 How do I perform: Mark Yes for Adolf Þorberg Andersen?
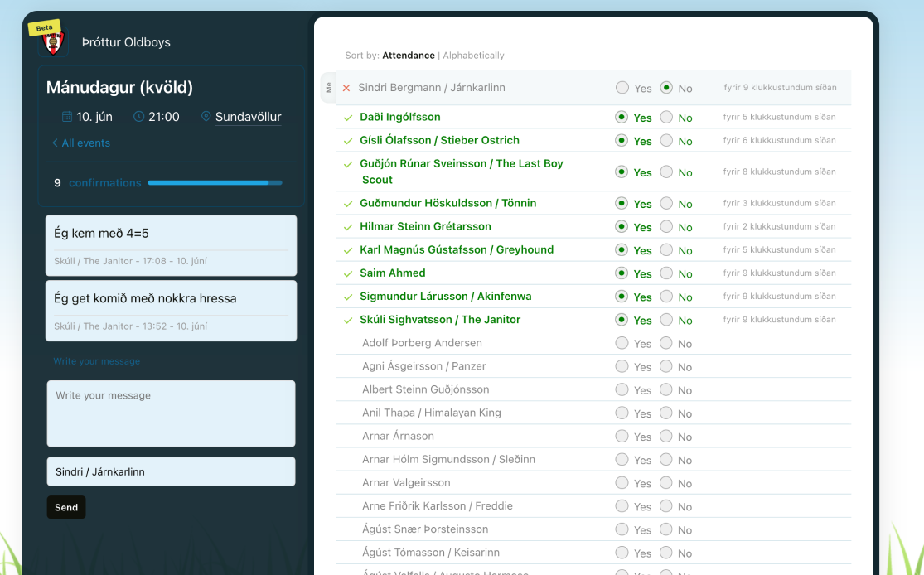(622, 343)
